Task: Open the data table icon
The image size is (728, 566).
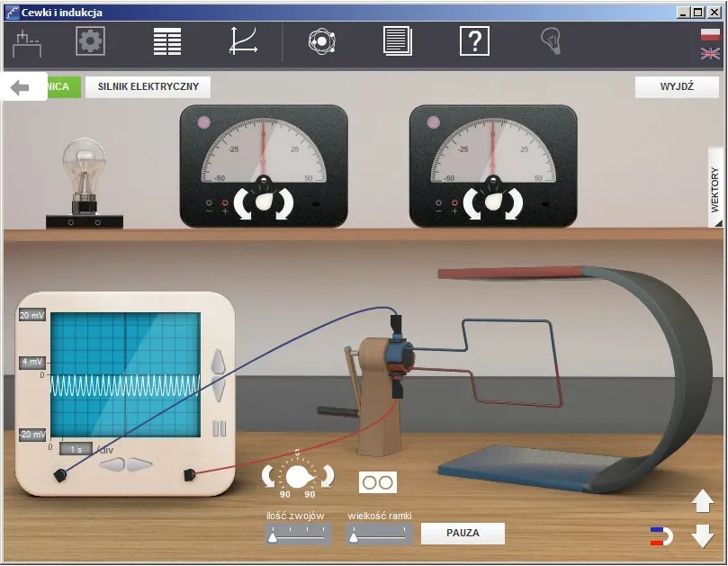Action: click(x=167, y=41)
